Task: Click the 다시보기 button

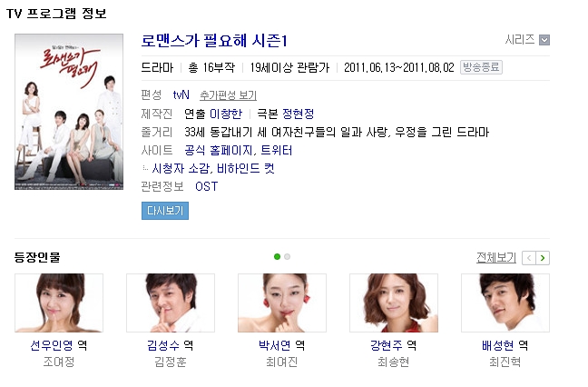Action: 165,211
